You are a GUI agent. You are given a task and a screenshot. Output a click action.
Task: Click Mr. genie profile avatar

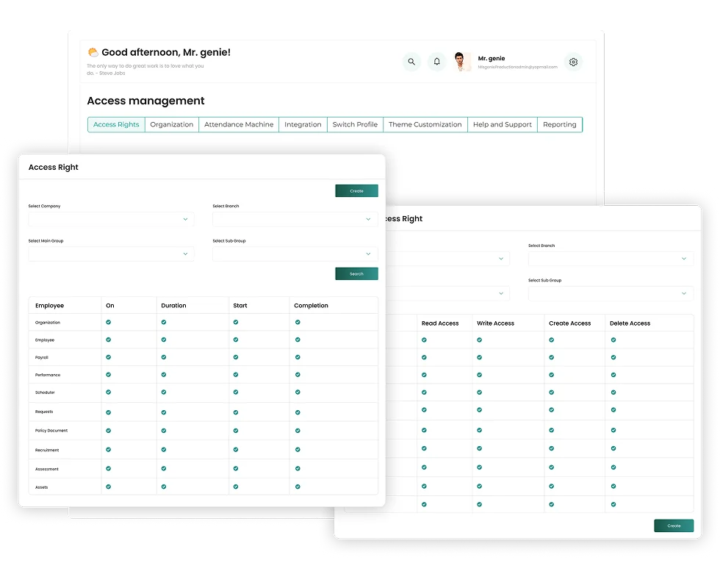(462, 62)
